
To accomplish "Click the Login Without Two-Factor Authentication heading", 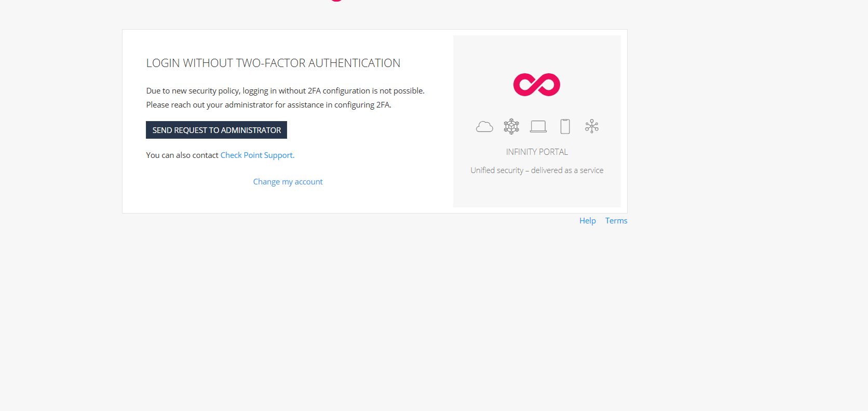I will click(273, 63).
